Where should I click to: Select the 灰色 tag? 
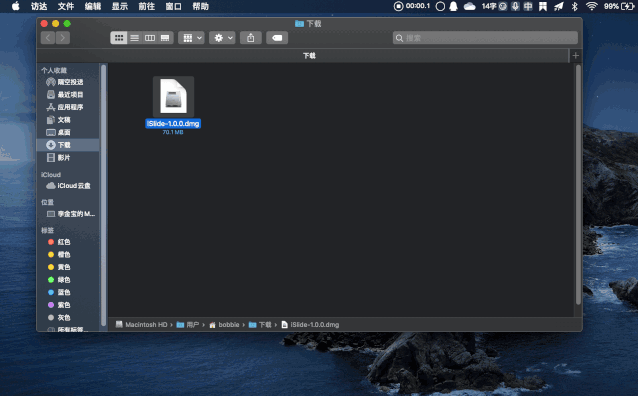[68, 317]
